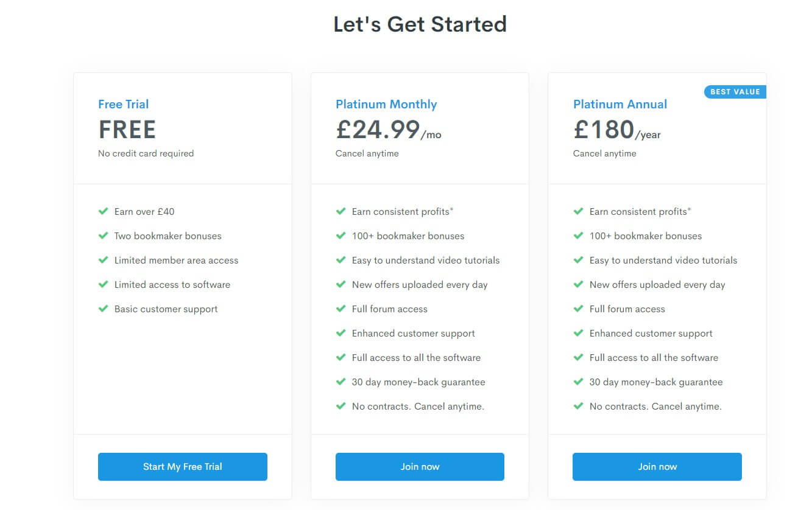812x510 pixels.
Task: Click Annual plan's Earn consistent profits checkmark
Action: pyautogui.click(x=578, y=211)
